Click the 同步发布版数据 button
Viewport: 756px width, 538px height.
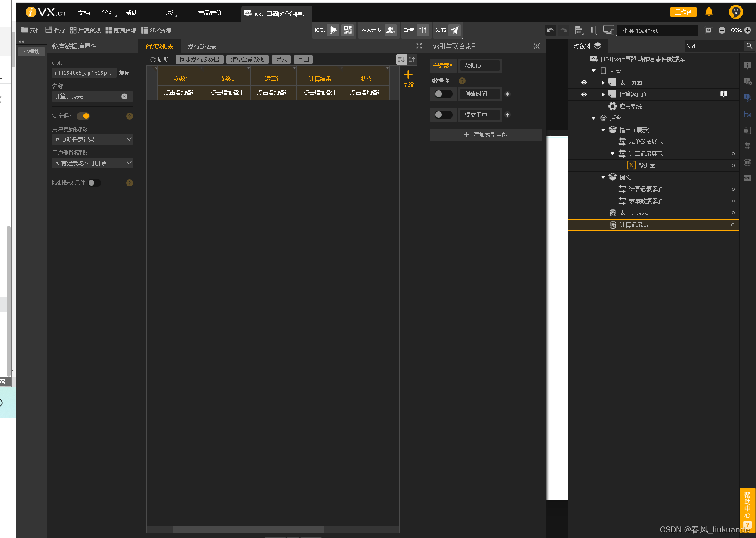(x=199, y=59)
